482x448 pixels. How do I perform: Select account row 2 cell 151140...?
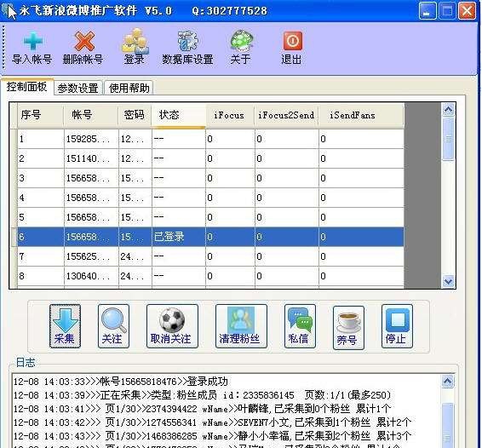(x=91, y=158)
